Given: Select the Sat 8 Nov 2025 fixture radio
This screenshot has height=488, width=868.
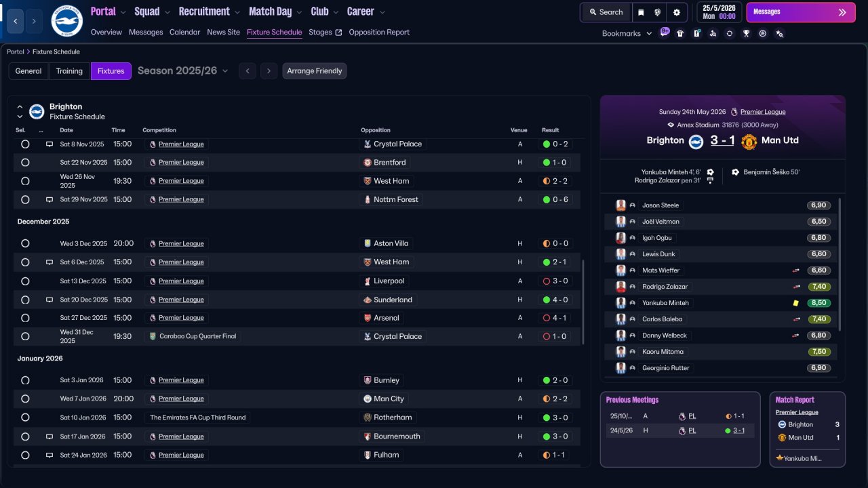Looking at the screenshot, I should pos(25,144).
